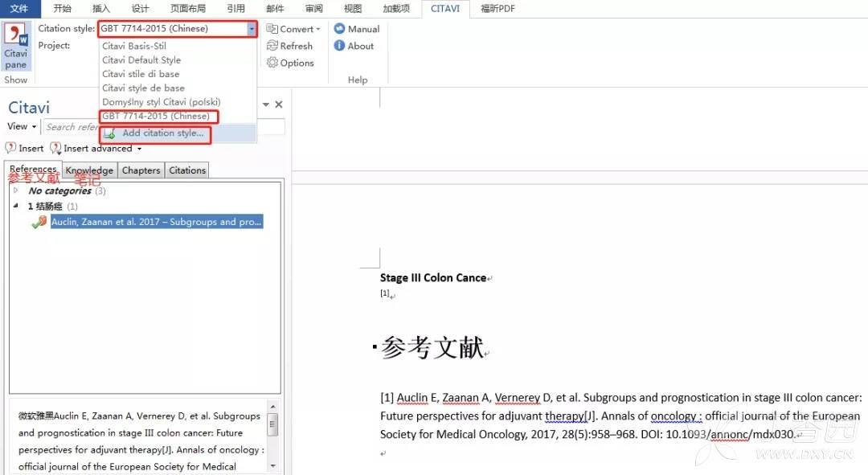The height and width of the screenshot is (475, 868).
Task: Select the References tab
Action: click(33, 169)
